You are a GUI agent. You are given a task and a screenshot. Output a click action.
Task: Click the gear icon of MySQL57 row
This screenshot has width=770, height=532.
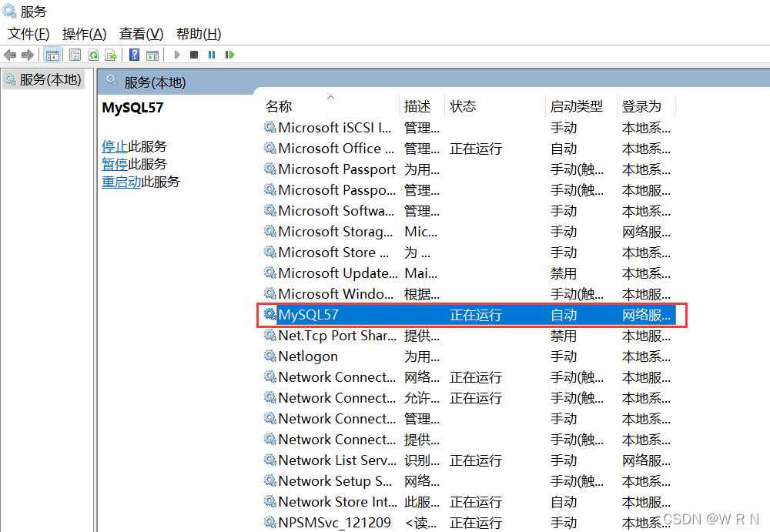[x=269, y=314]
